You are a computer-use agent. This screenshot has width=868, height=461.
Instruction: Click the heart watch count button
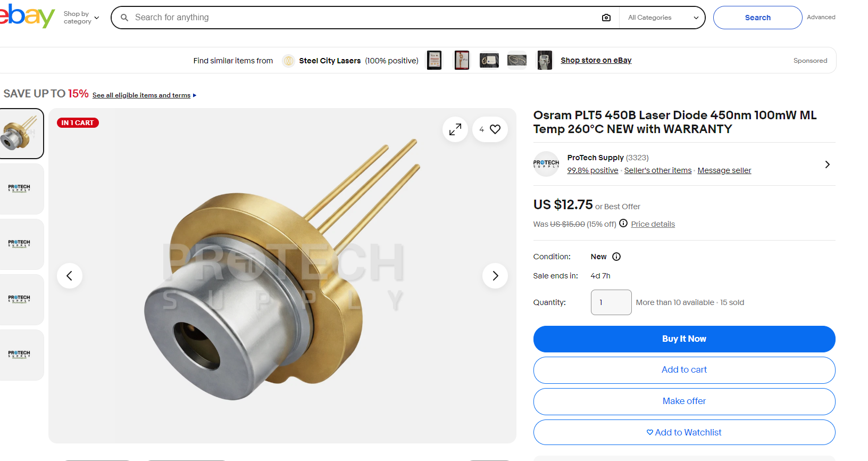(490, 129)
